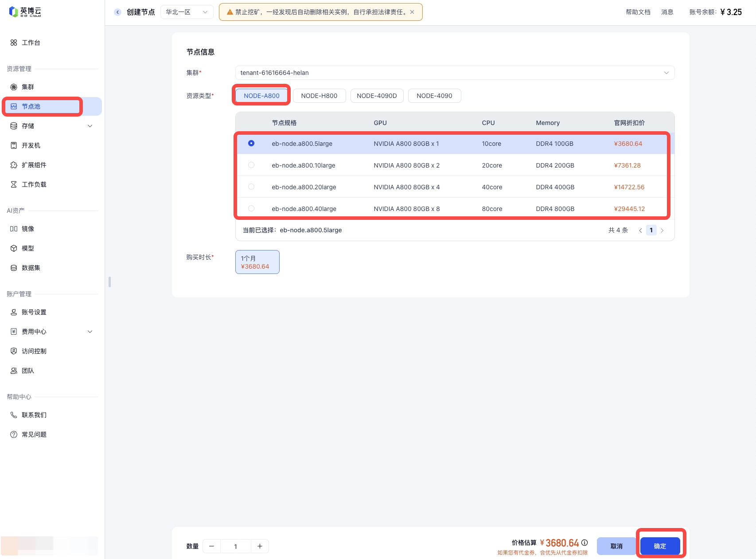Click the 英博云 logo
Viewport: 756px width, 559px height.
click(x=25, y=12)
